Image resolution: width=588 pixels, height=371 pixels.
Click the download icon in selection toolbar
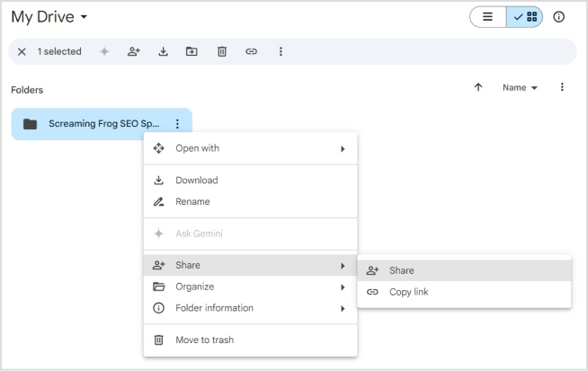point(163,52)
